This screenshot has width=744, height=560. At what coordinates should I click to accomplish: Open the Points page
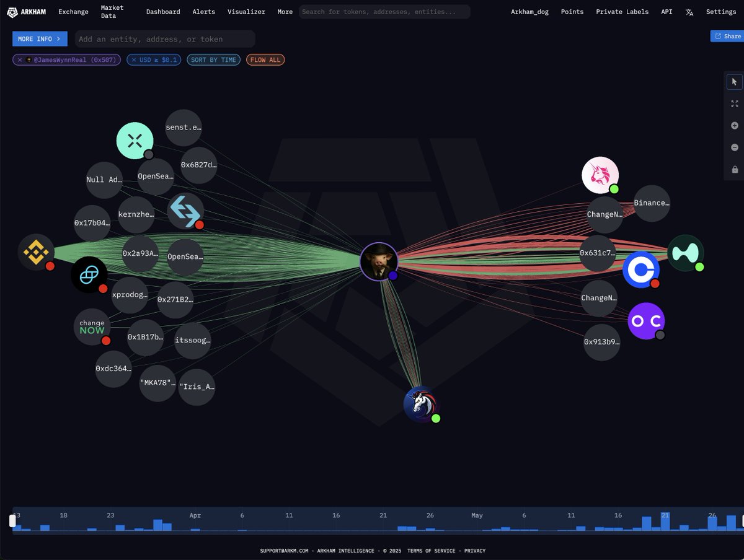[x=572, y=12]
